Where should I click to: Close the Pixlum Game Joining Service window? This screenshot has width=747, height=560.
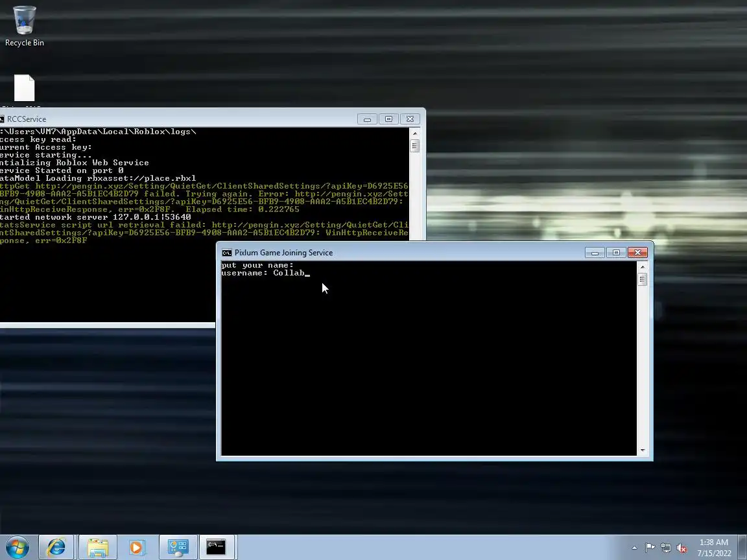tap(637, 252)
